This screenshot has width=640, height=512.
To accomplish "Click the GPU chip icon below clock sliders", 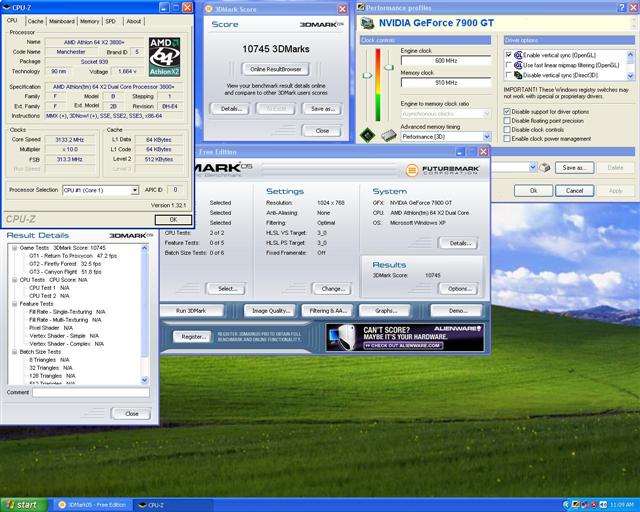I will pos(368,134).
